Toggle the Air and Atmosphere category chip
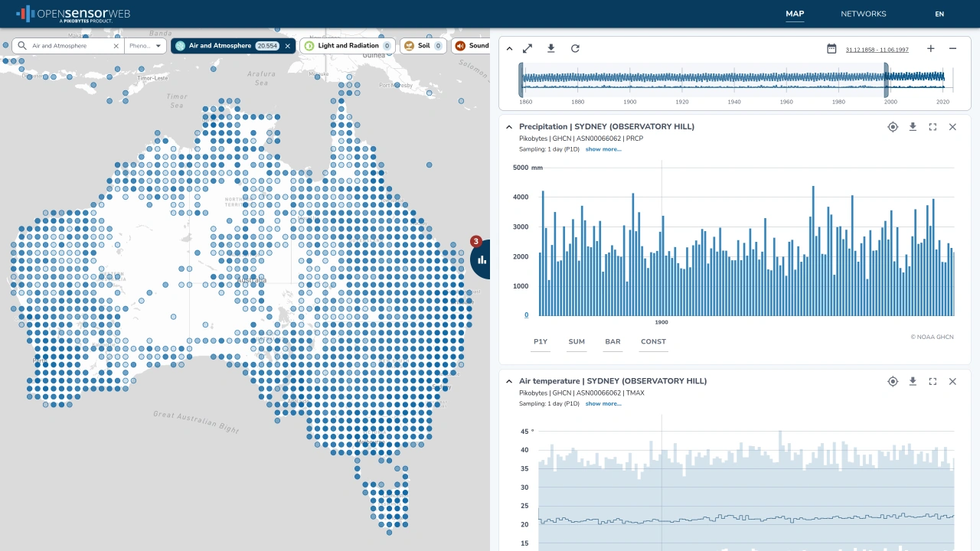Screen dimensions: 980x551 coord(233,46)
